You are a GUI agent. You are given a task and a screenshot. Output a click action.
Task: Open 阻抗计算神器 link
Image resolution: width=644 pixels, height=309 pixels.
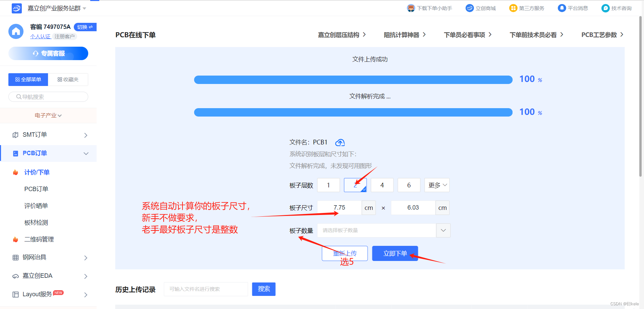pos(405,35)
